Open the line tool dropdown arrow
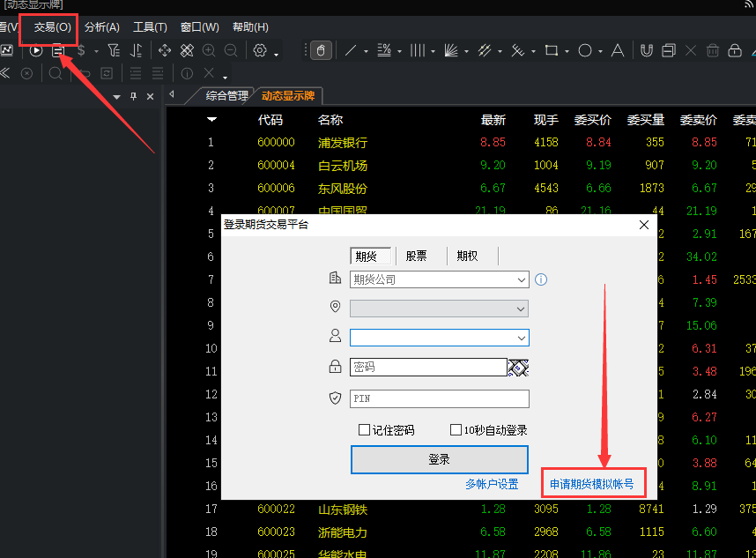 (x=366, y=51)
